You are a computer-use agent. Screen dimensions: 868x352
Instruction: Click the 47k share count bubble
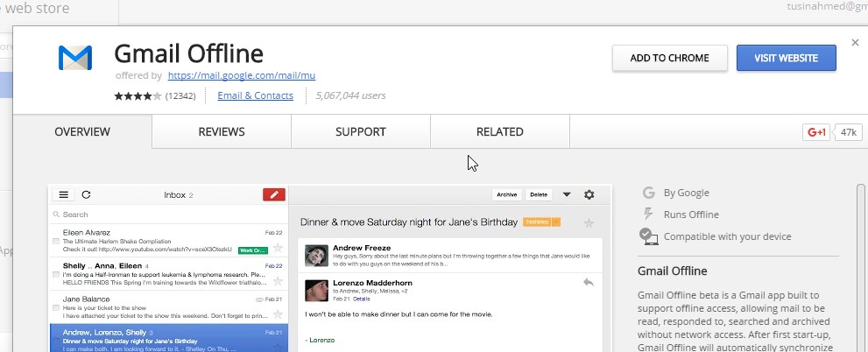point(848,132)
